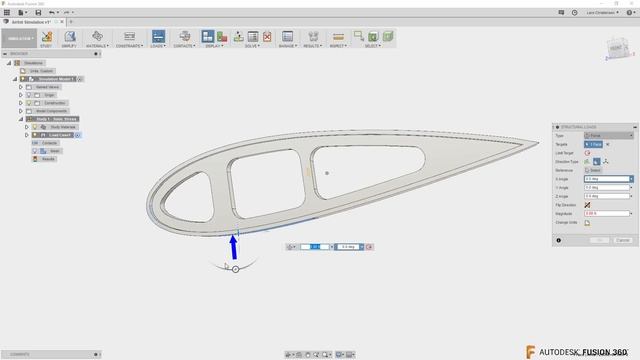This screenshot has width=640, height=360.
Task: Click the red X solve icon
Action: pos(267,37)
